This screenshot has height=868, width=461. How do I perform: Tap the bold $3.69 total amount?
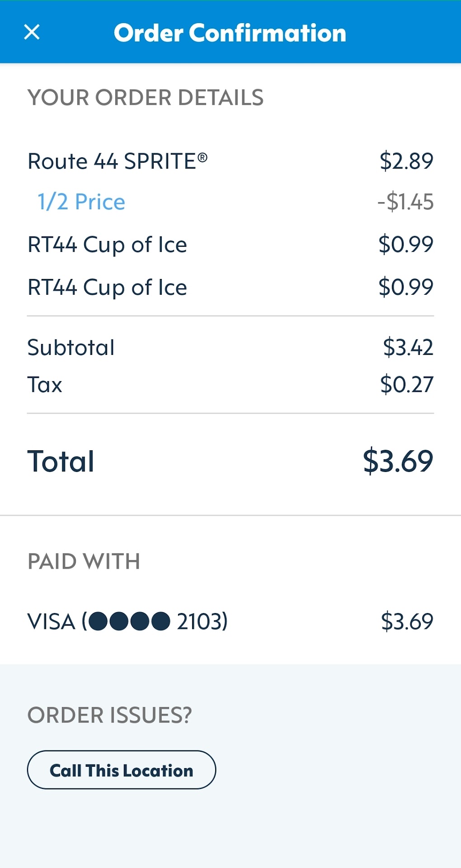tap(398, 462)
